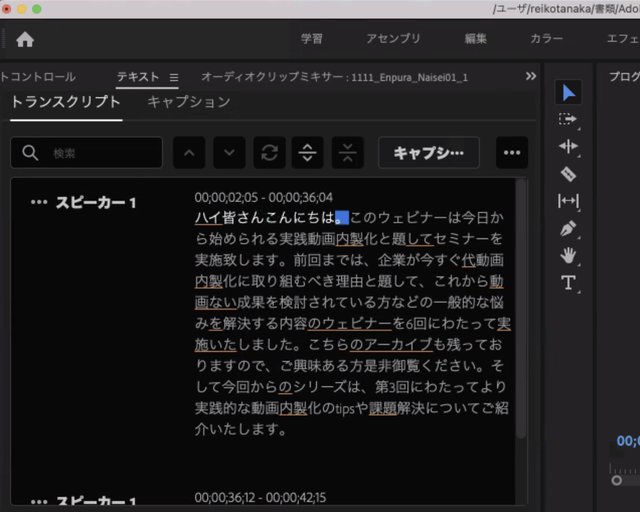Select the Razor tool
This screenshot has height=512, width=640.
click(568, 173)
